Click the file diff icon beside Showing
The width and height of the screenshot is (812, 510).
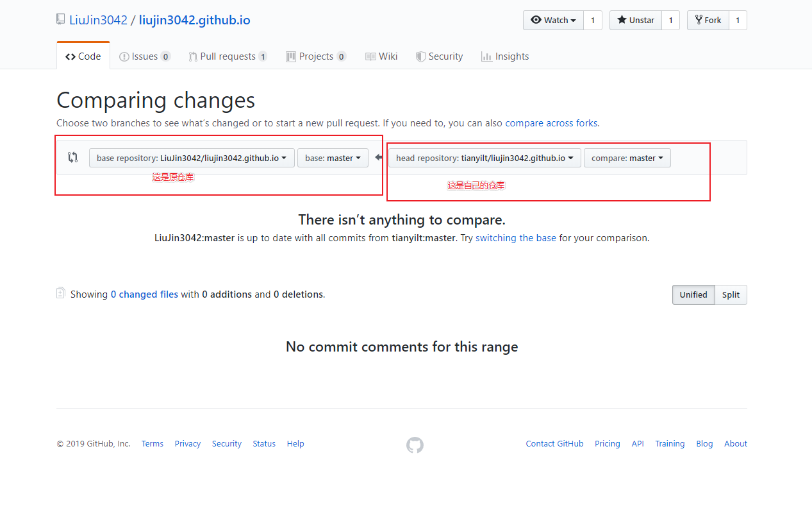pyautogui.click(x=61, y=293)
